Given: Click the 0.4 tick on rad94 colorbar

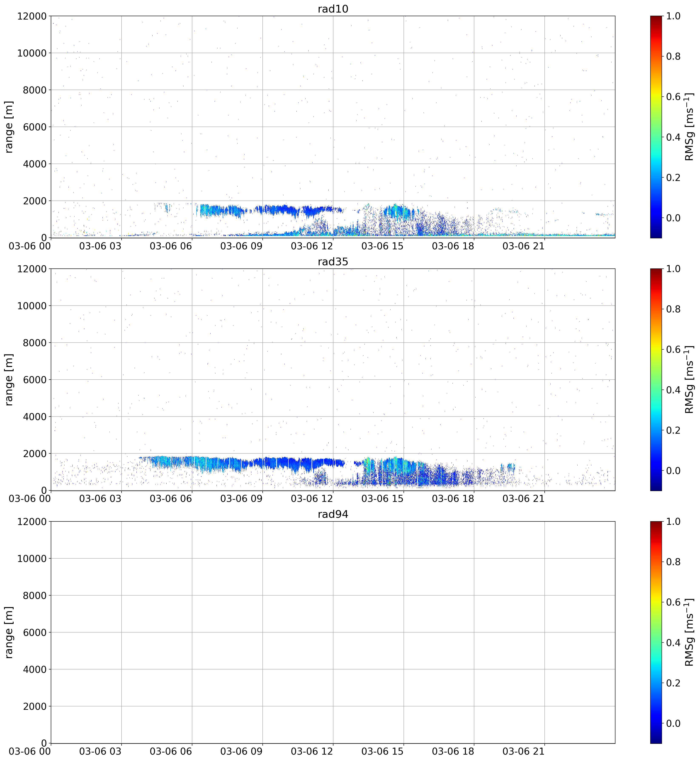Looking at the screenshot, I should coord(673,642).
